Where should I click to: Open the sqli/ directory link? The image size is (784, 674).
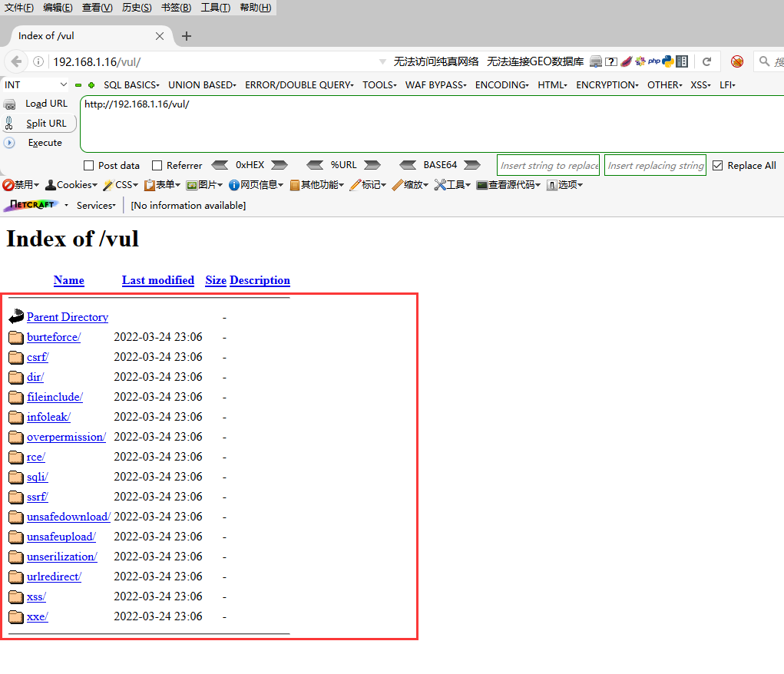click(38, 477)
